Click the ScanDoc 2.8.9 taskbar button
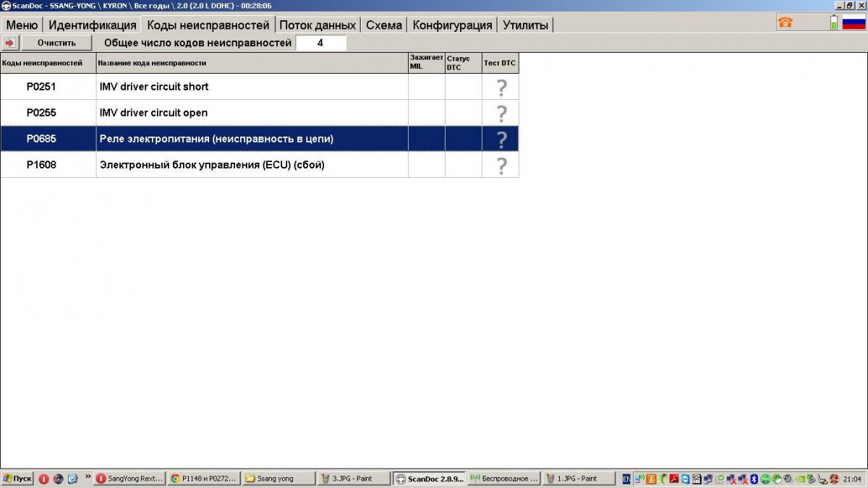 point(429,479)
